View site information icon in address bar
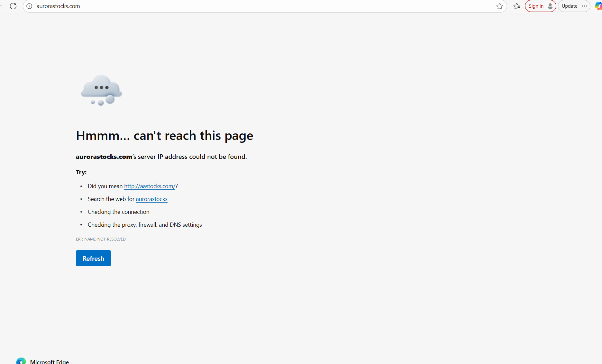This screenshot has width=602, height=364. click(29, 6)
